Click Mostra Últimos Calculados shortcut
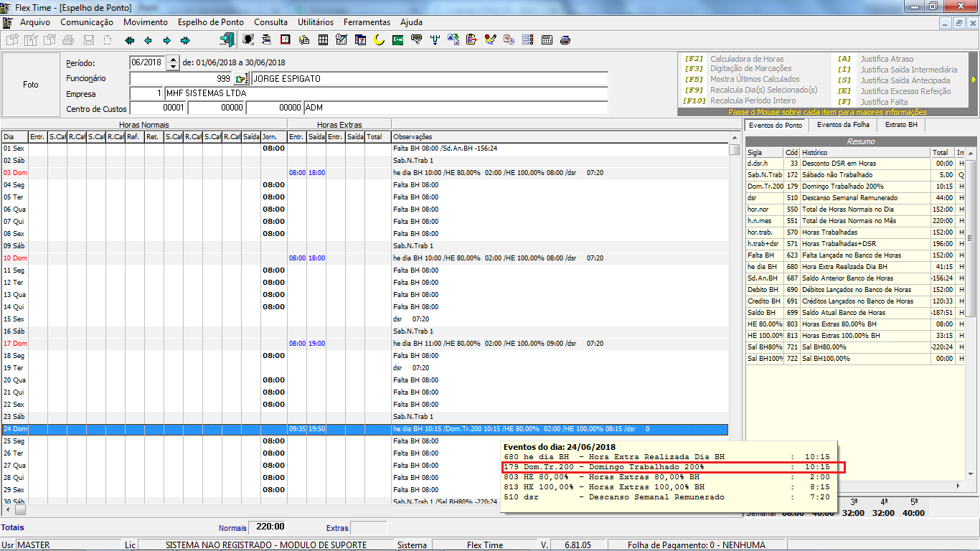 755,80
